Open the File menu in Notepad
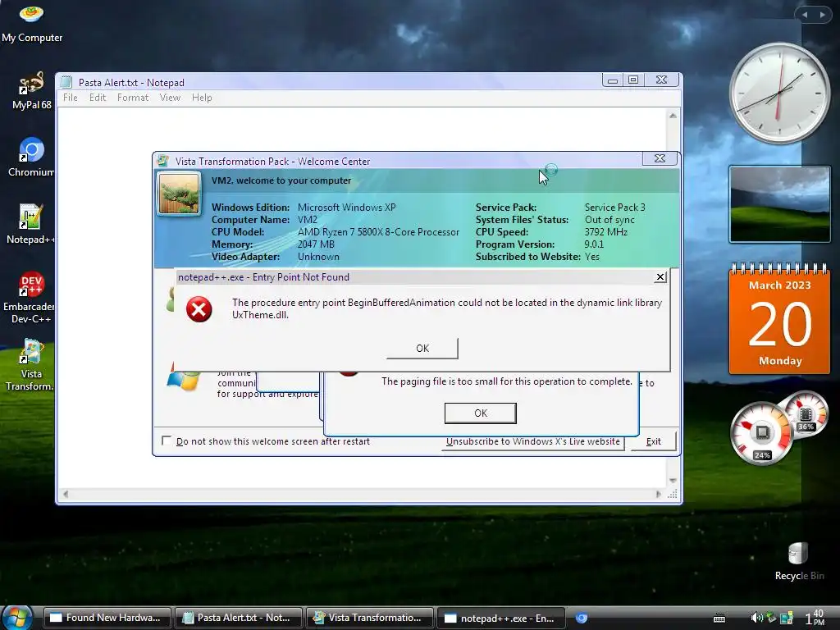 [71, 98]
